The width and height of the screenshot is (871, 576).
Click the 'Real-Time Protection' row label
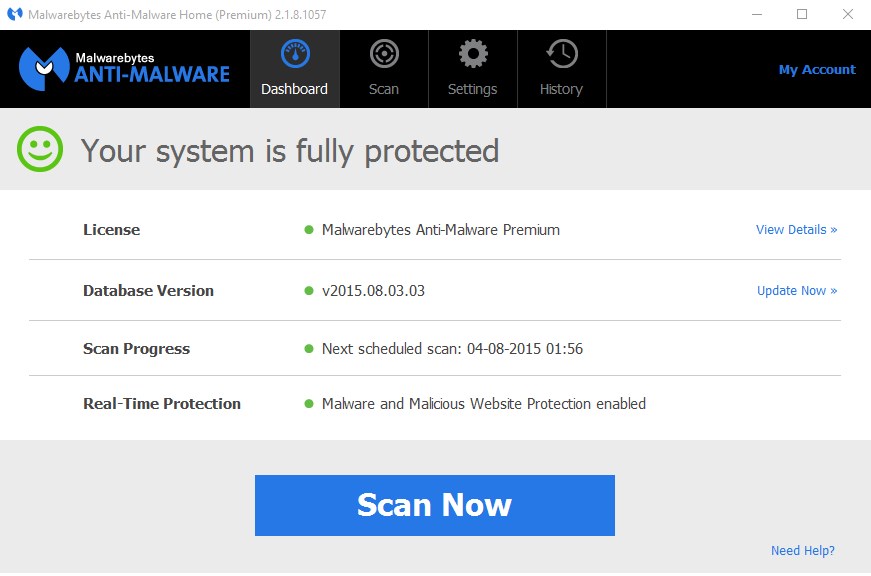(x=162, y=404)
